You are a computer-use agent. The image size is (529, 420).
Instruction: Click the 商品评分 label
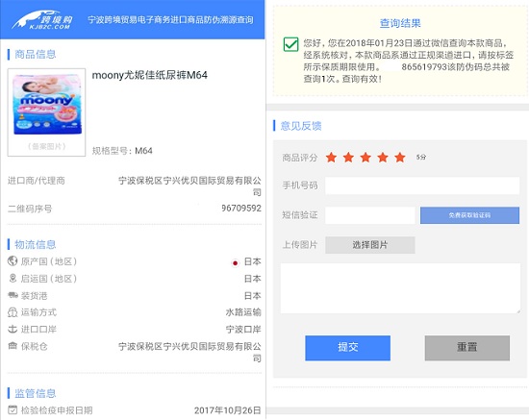point(300,158)
